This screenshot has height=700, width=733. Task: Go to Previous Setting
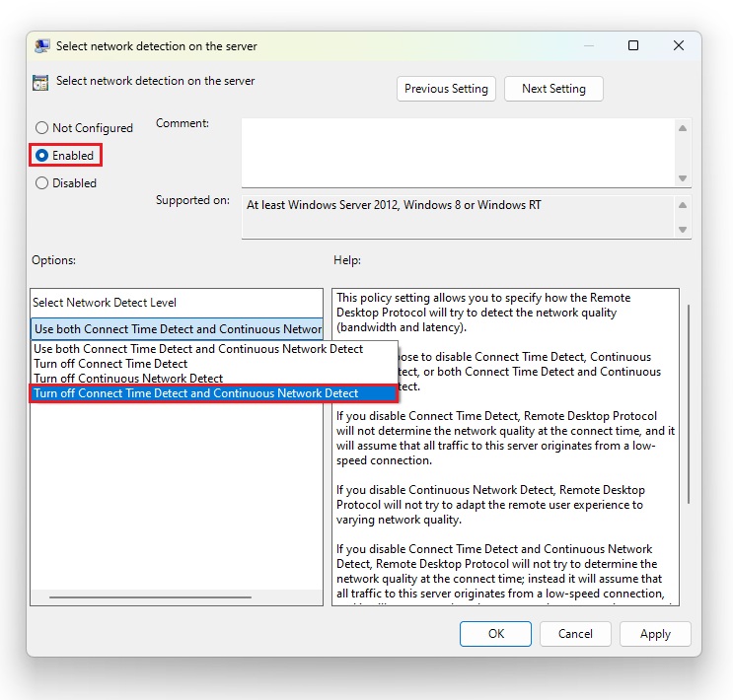pos(446,89)
